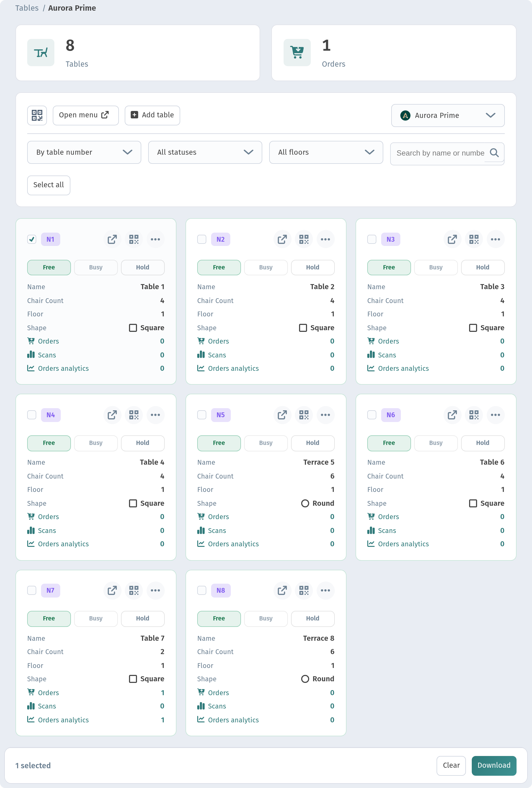Screen dimensions: 532x788
Task: Tick the N8 table checkbox
Action: (202, 591)
